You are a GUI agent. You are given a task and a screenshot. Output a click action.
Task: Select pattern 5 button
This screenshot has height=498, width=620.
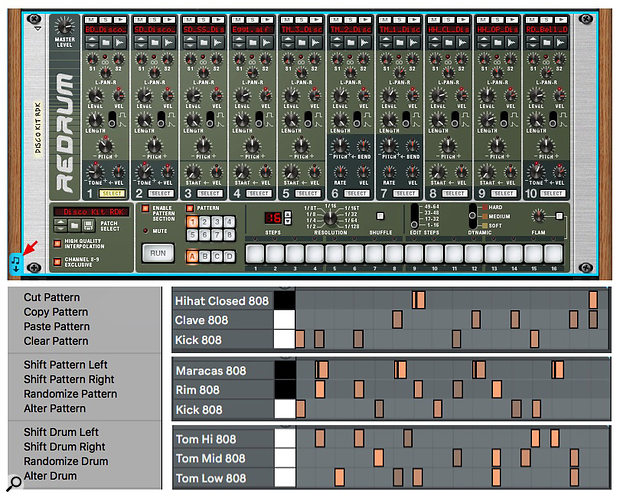point(193,235)
